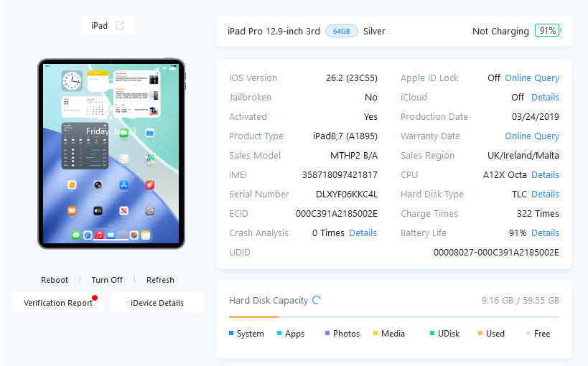588x366 pixels.
Task: Open the Verification Report
Action: pyautogui.click(x=58, y=302)
